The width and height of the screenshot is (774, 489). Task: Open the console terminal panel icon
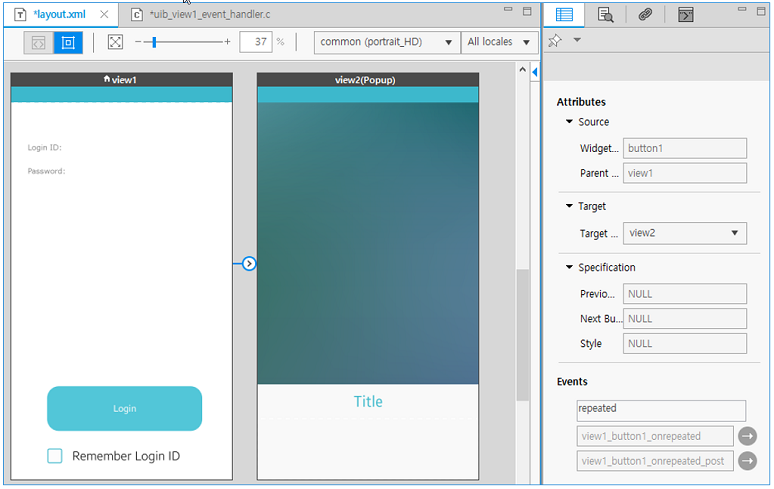point(685,14)
